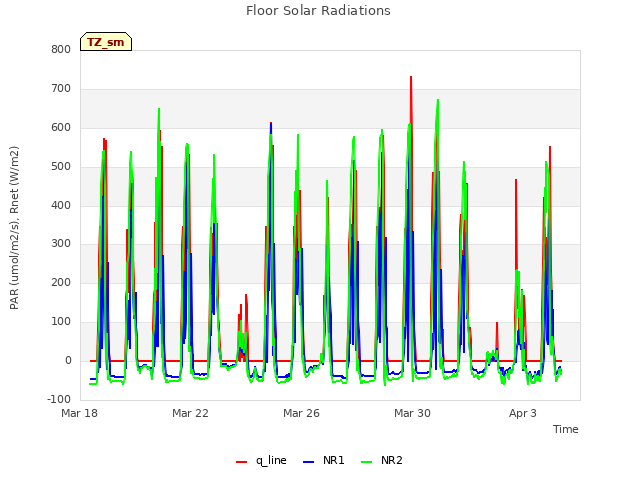Click the 300 y-axis tick label
This screenshot has height=480, width=640.
[61, 244]
